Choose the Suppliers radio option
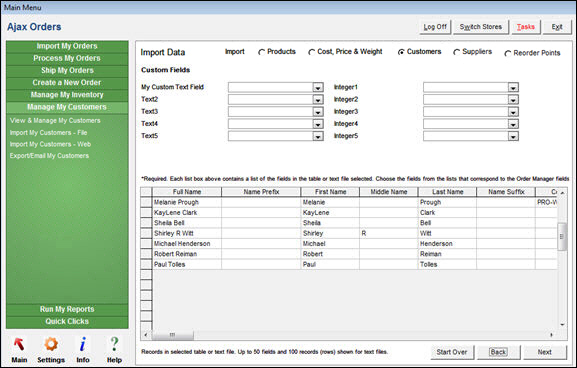 pos(457,52)
